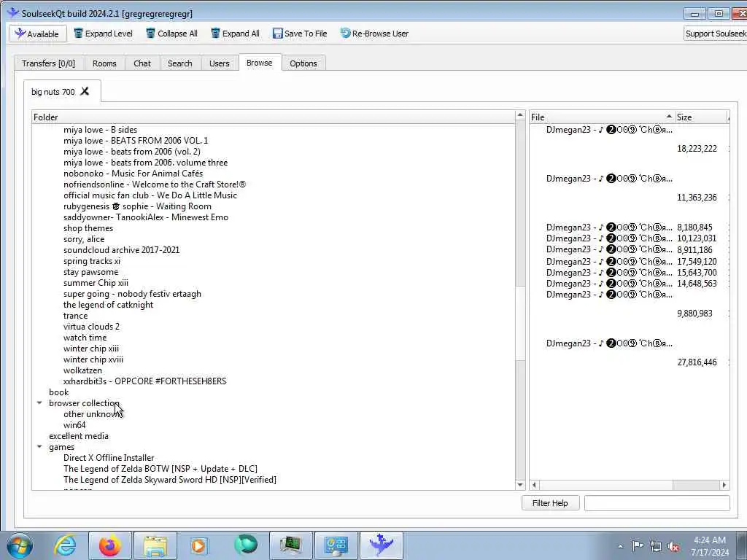
Task: Select the shop themes folder
Action: pyautogui.click(x=88, y=228)
